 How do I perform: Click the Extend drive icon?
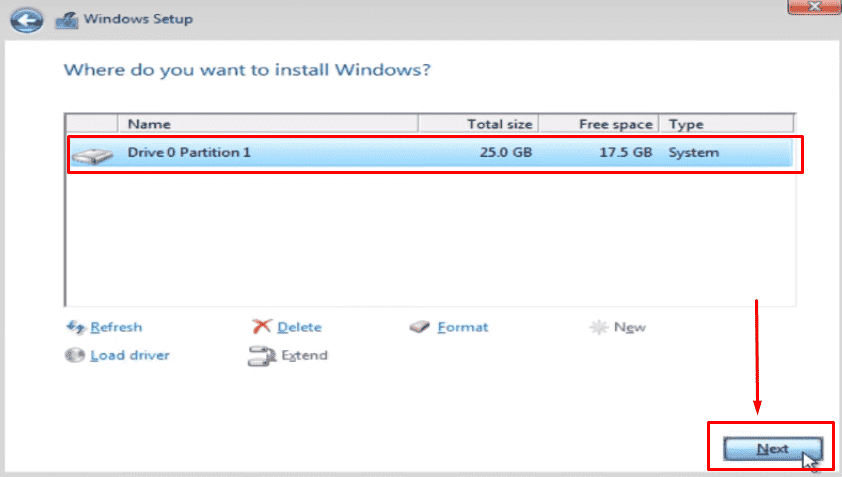click(x=262, y=356)
